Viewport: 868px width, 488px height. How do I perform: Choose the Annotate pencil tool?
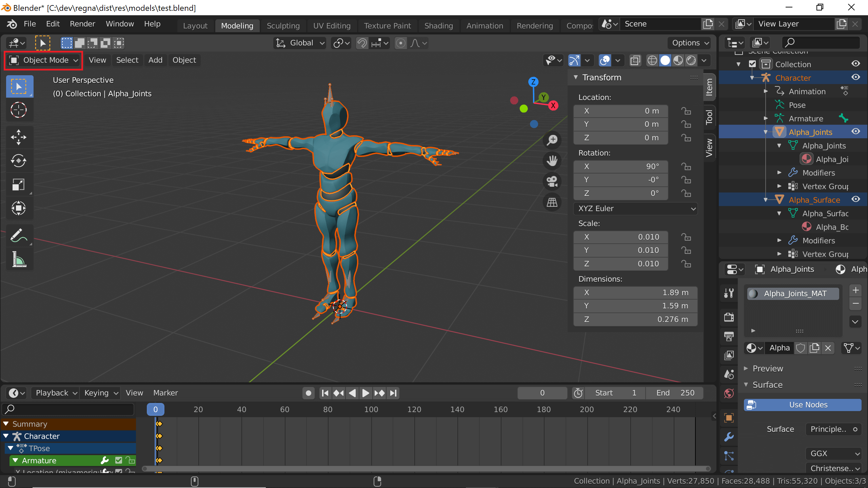click(19, 236)
